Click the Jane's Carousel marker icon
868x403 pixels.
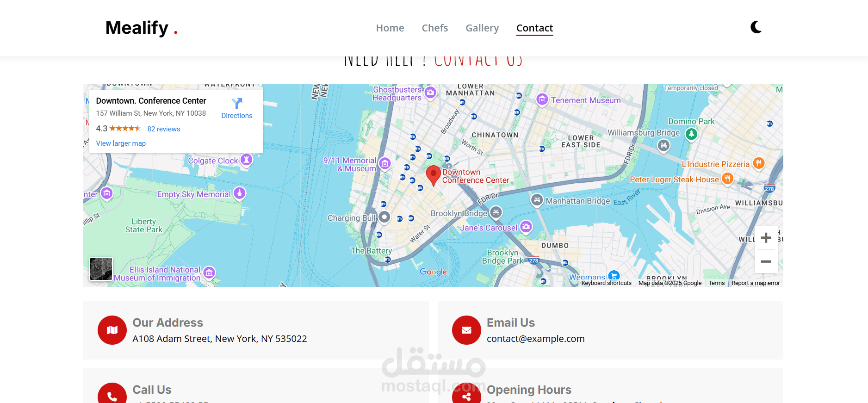pyautogui.click(x=526, y=226)
